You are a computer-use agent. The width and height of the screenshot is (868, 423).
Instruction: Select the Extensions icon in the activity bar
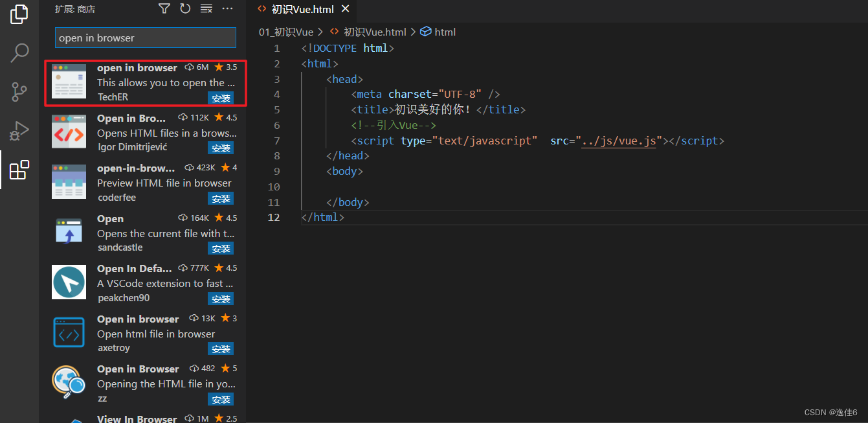tap(19, 170)
